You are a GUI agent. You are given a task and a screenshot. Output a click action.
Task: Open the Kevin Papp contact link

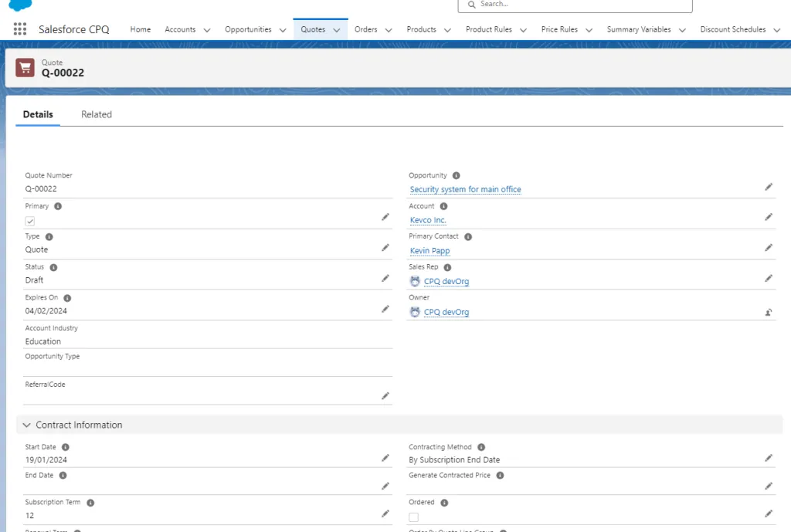click(429, 251)
